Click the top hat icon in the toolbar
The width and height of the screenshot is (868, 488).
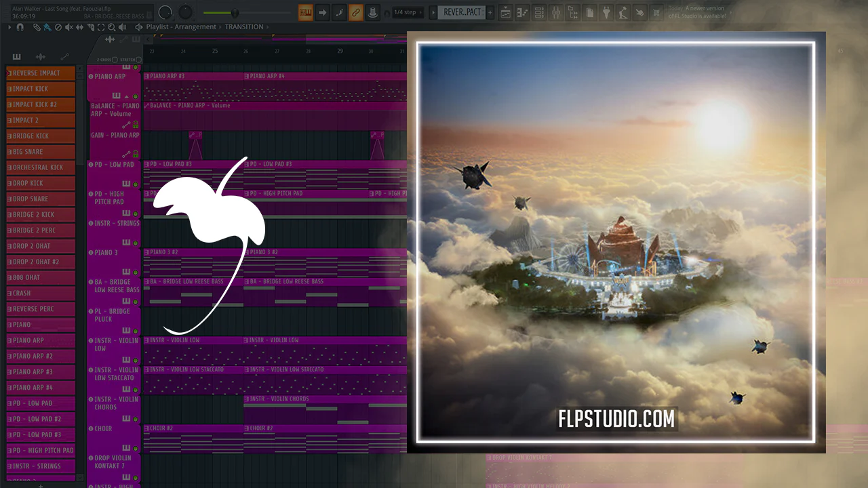372,12
